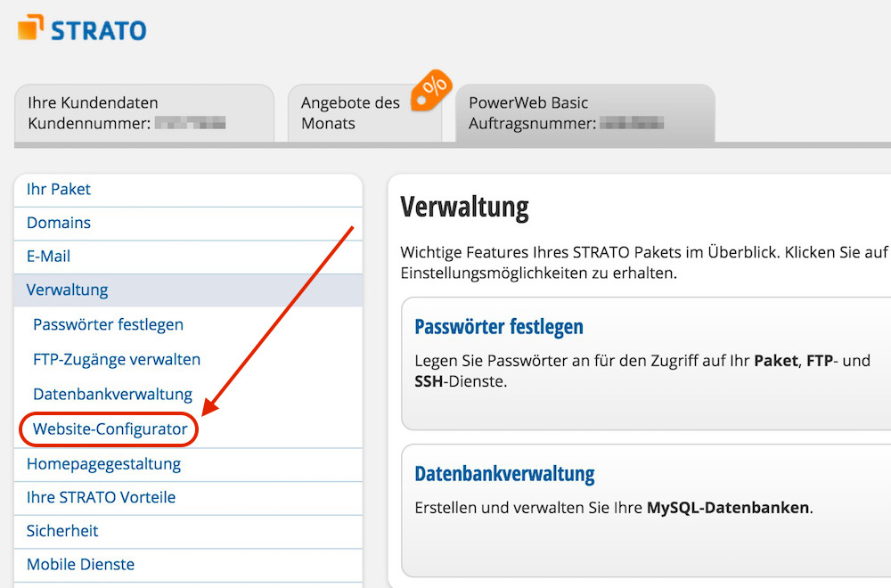Open Passwörter festlegen in the sidebar
The width and height of the screenshot is (891, 588).
point(108,325)
